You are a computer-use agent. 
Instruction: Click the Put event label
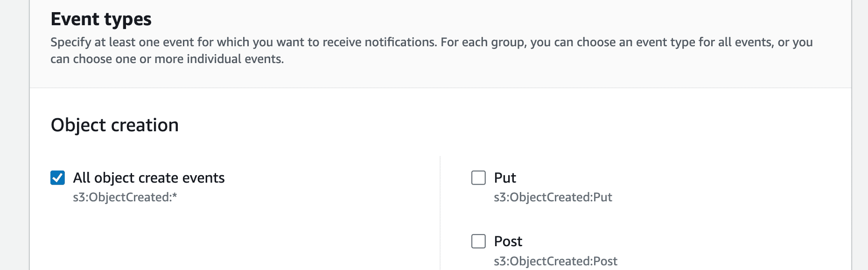pos(505,178)
